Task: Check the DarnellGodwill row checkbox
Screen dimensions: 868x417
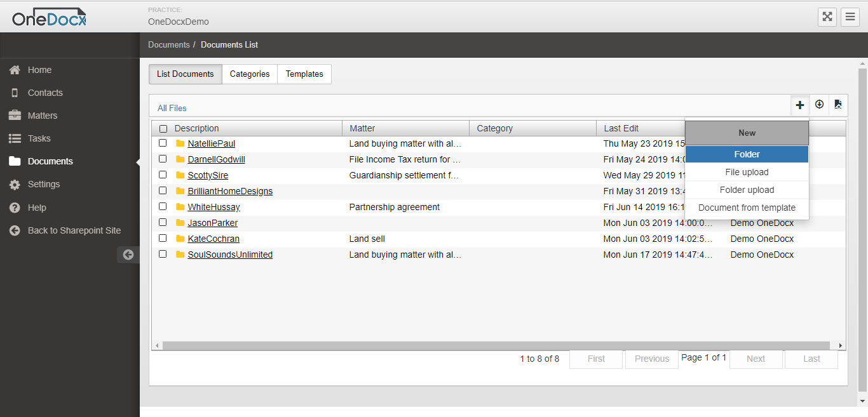Action: (163, 159)
